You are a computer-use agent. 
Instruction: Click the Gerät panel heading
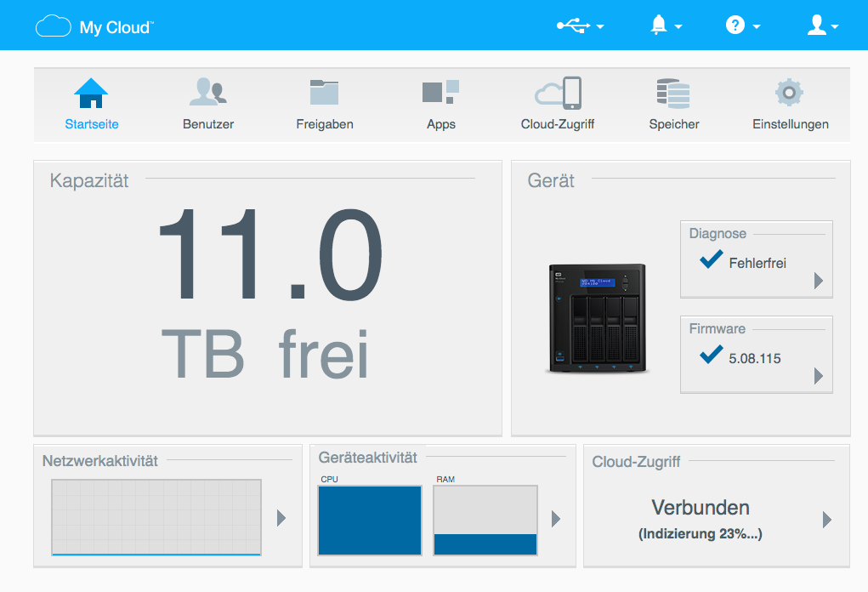[x=551, y=180]
